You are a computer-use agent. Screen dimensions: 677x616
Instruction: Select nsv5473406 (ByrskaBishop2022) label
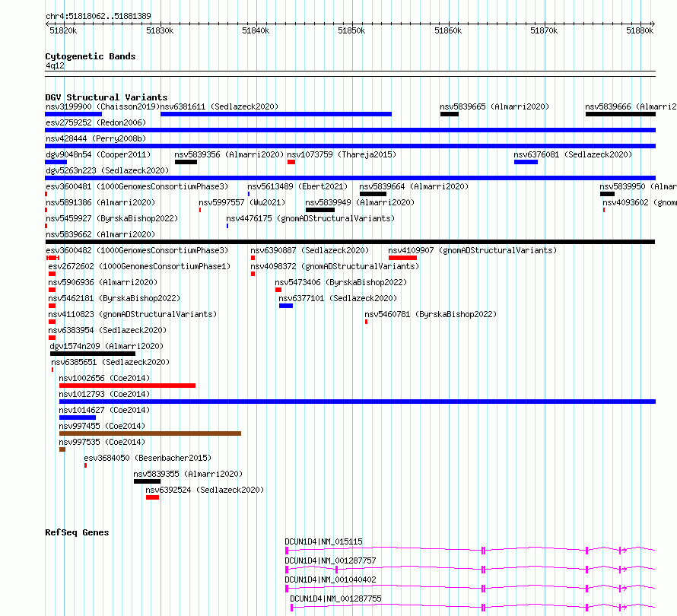pyautogui.click(x=341, y=282)
